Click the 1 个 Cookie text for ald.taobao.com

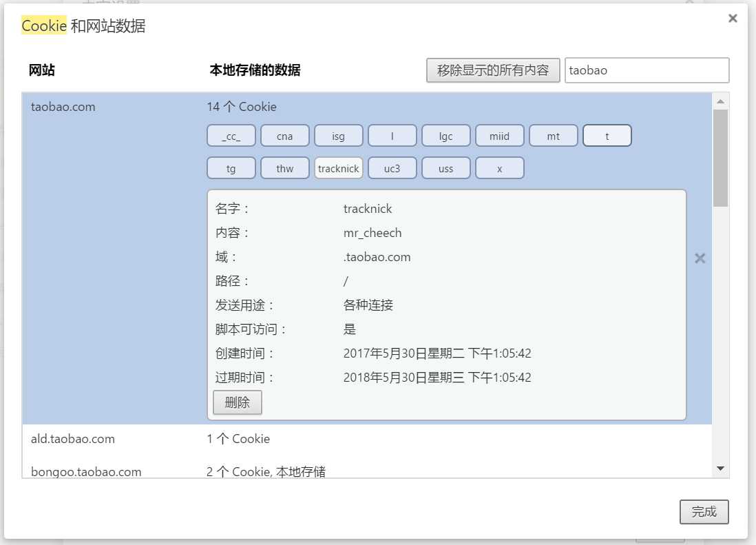coord(238,439)
